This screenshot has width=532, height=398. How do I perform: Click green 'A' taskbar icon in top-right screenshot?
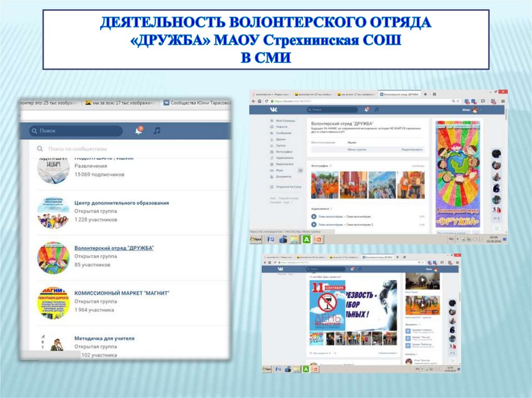[307, 239]
